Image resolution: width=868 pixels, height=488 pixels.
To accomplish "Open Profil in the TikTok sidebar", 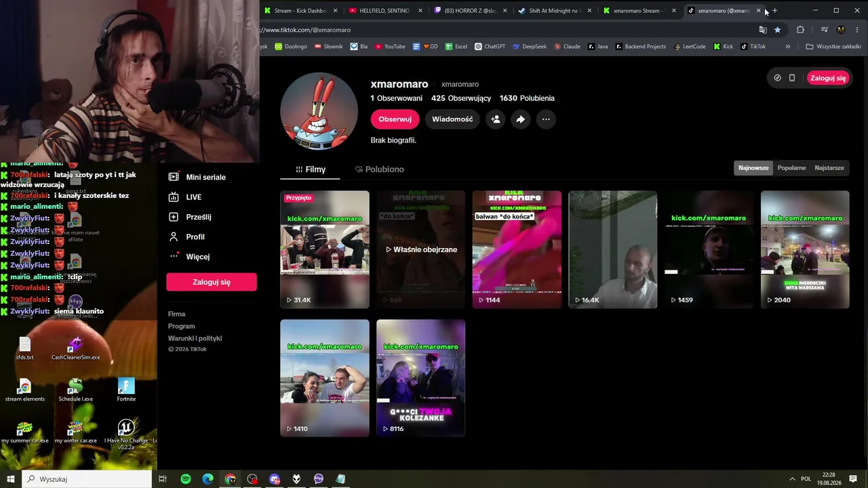I will (x=186, y=237).
